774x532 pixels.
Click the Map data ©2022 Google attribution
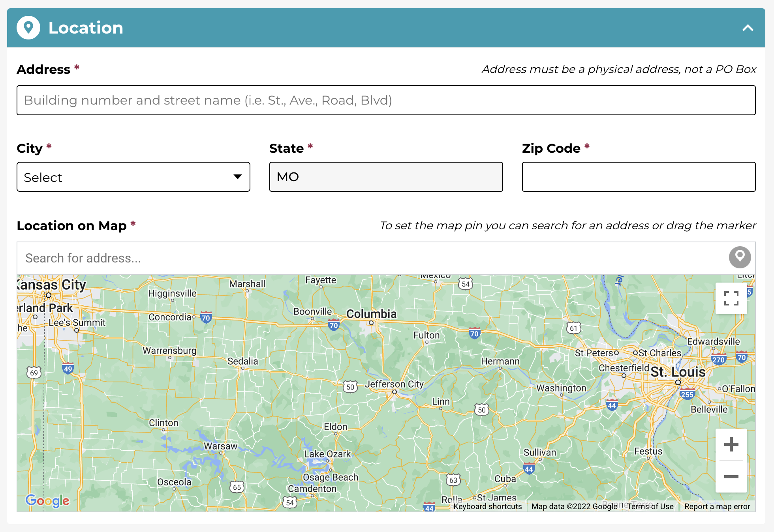(x=576, y=506)
